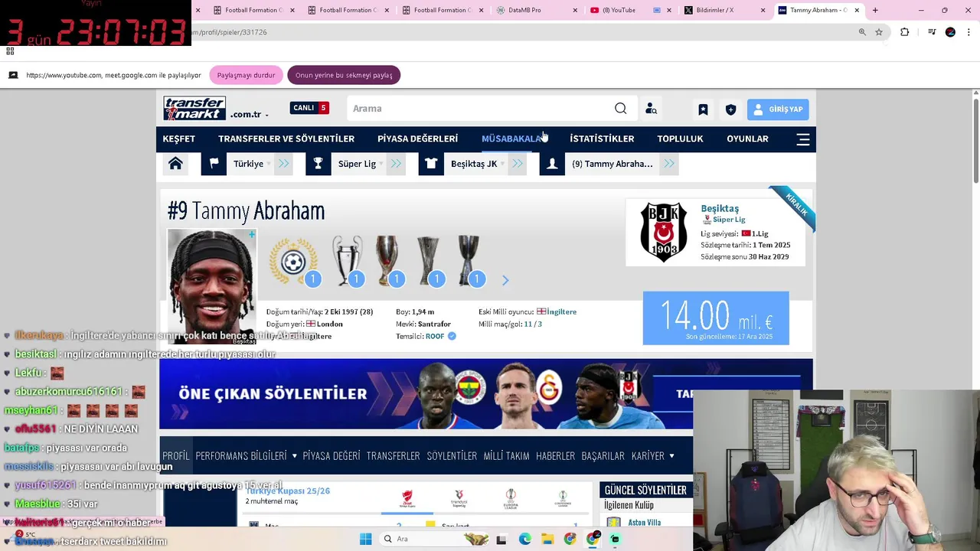The width and height of the screenshot is (980, 551).
Task: Select the MİLLİ TAKIM tab
Action: [x=506, y=456]
